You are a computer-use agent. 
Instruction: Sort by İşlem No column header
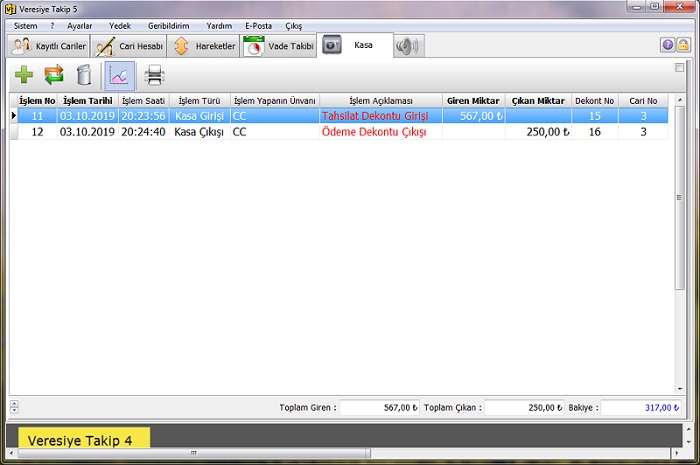(37, 101)
